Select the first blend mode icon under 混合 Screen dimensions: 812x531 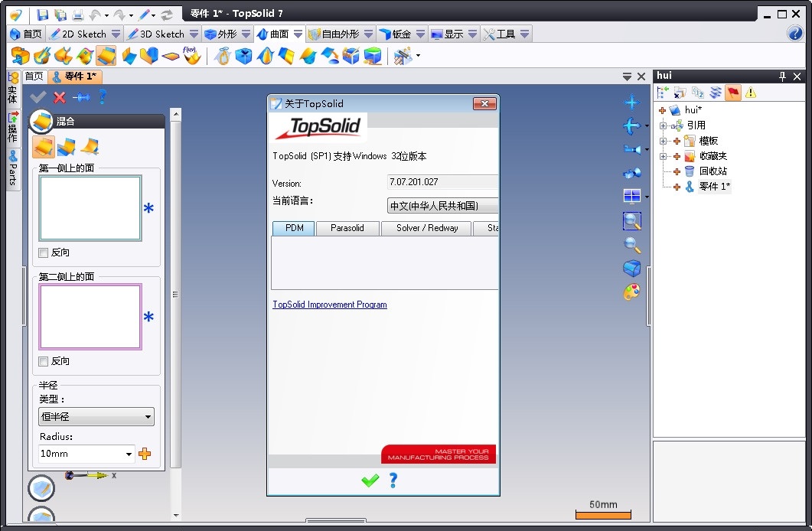pos(44,147)
